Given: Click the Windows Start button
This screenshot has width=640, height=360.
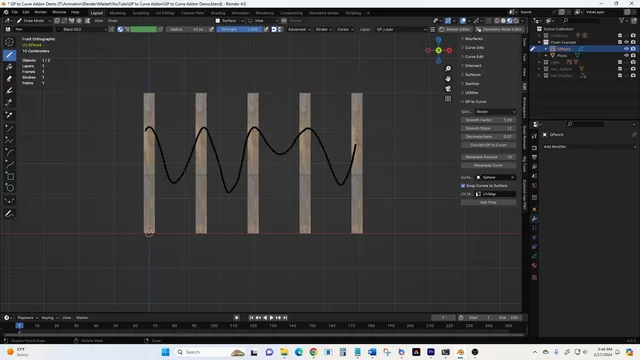Looking at the screenshot, I should pyautogui.click(x=165, y=352).
